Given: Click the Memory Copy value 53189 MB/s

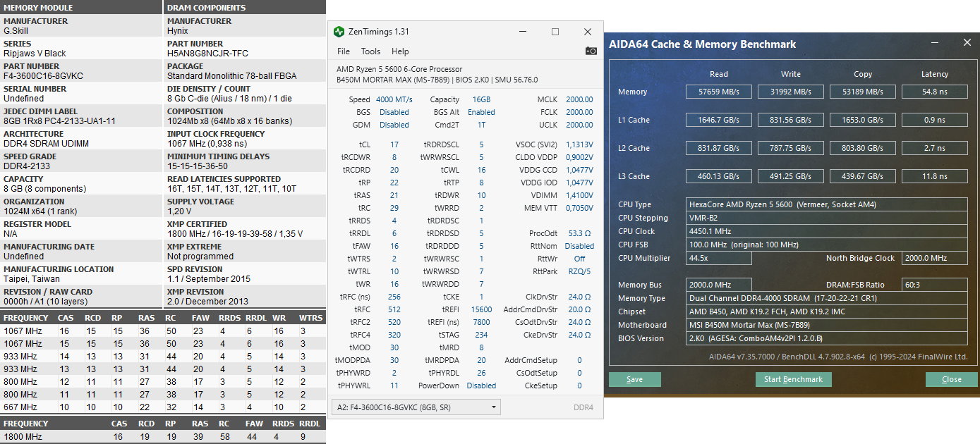Looking at the screenshot, I should (x=863, y=92).
